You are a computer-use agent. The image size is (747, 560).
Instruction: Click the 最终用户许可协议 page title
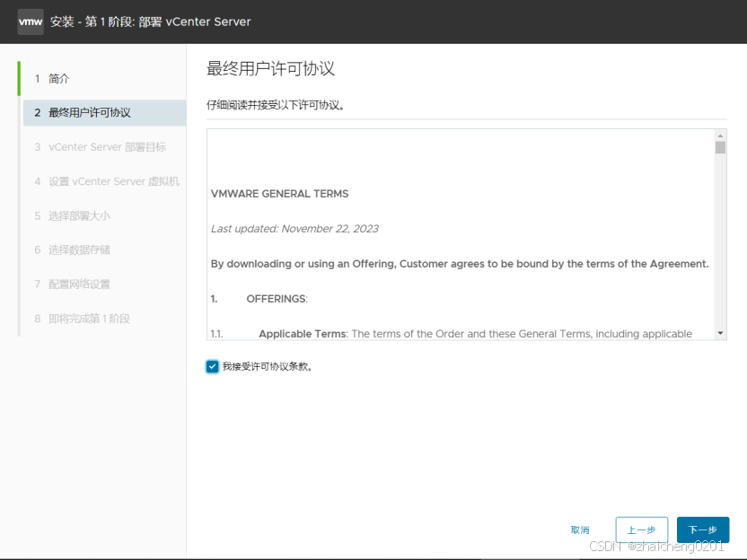click(x=270, y=68)
